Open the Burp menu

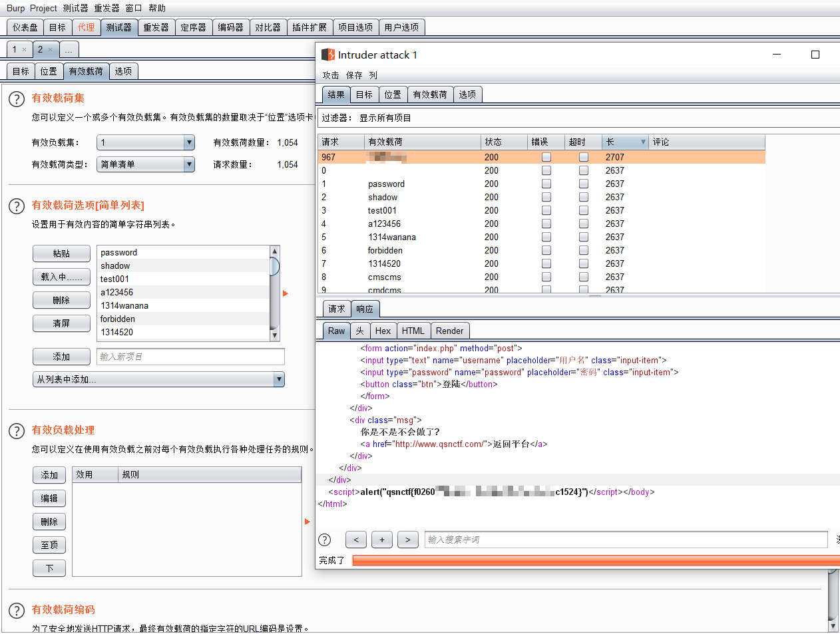pos(15,8)
